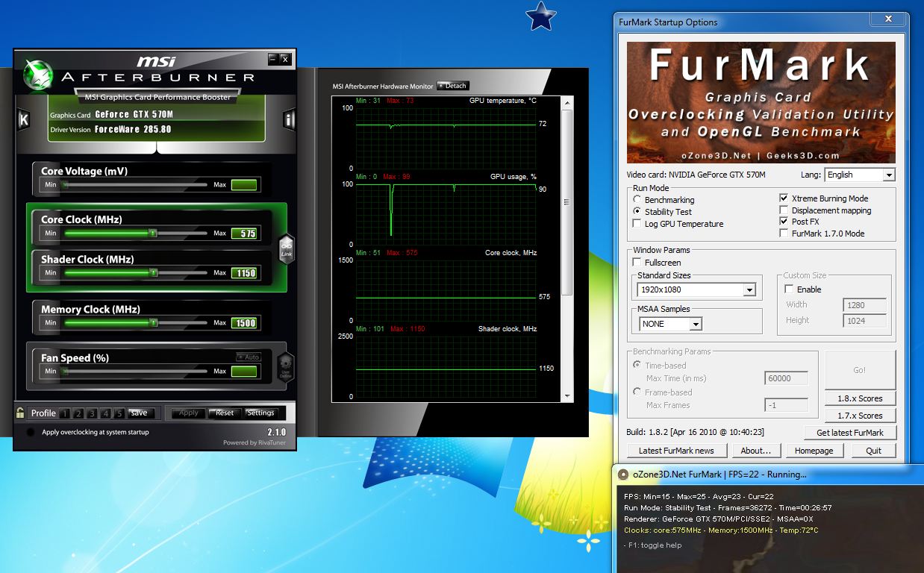Open Latest FurMark news
924x573 pixels.
pyautogui.click(x=676, y=451)
